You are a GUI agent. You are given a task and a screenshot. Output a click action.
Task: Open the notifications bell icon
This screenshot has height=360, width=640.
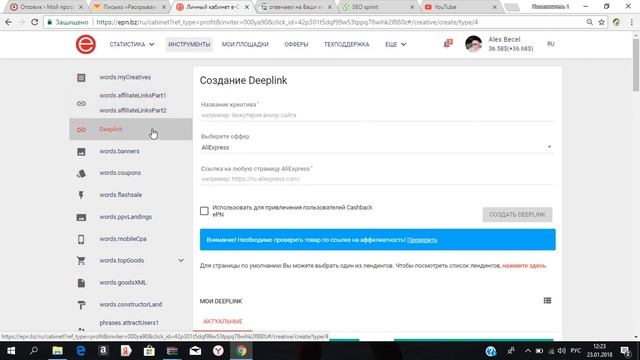point(447,43)
